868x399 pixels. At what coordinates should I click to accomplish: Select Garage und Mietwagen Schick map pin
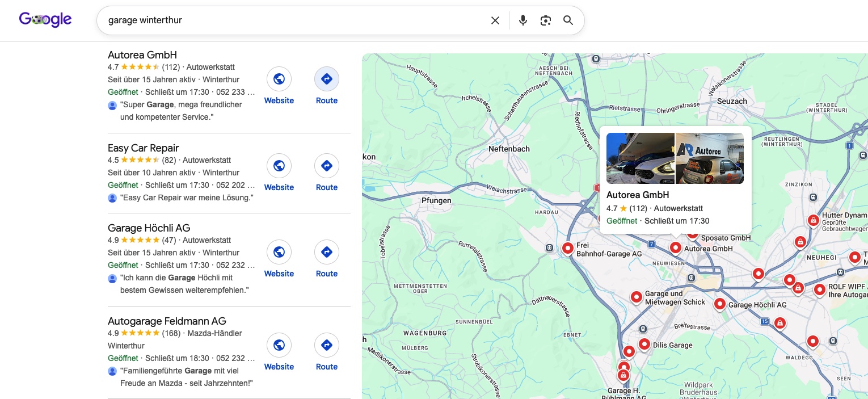coord(637,297)
